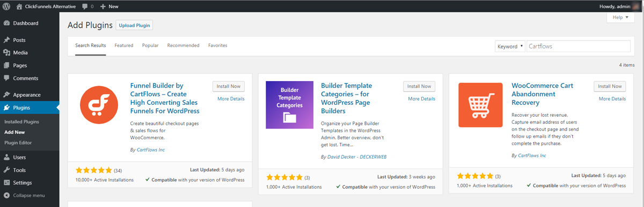Switch to the Popular plugins tab
Image resolution: width=644 pixels, height=207 pixels.
(x=150, y=46)
